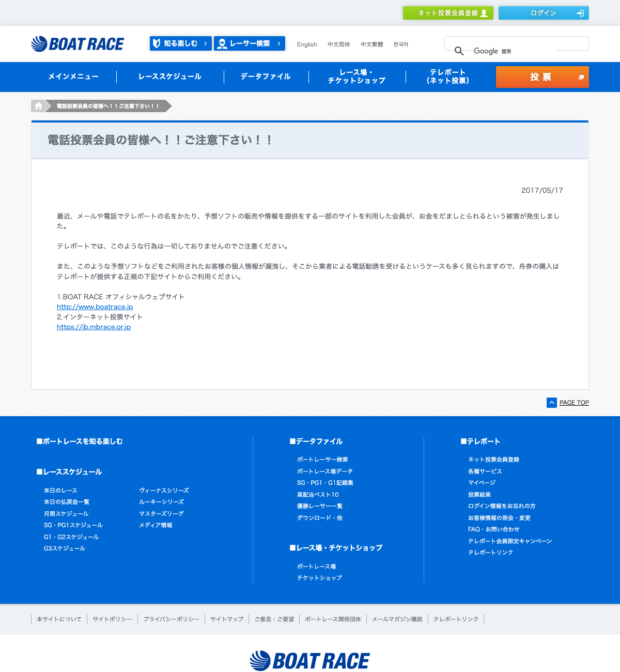
Task: Open the http://www.boatrace.jp link
Action: coord(95,307)
